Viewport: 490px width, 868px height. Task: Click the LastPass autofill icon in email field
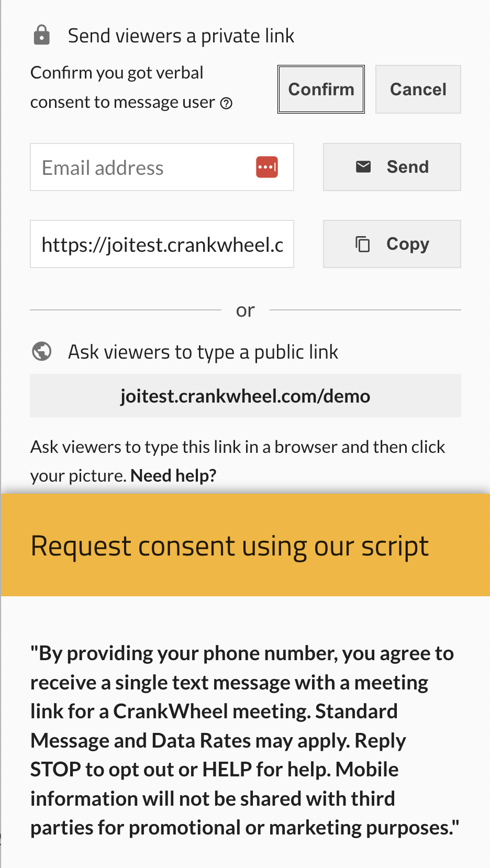pyautogui.click(x=267, y=166)
